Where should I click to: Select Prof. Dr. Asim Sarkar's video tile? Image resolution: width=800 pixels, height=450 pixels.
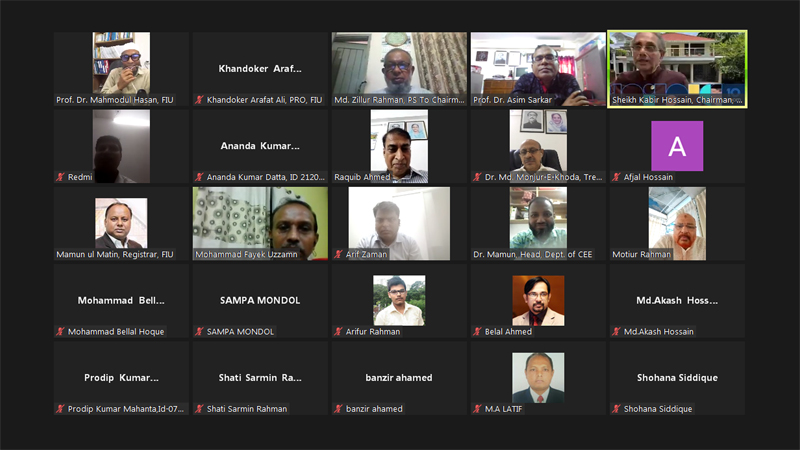pos(538,69)
